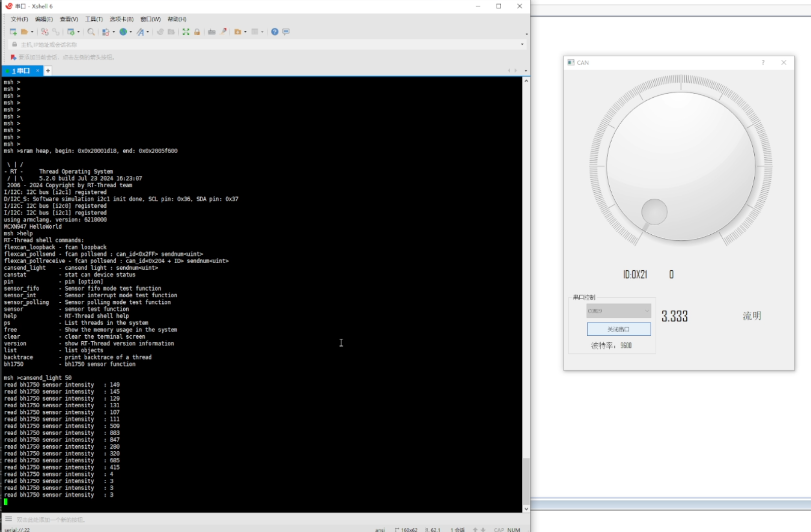
Task: Click the 'ID:0X21' label in CAN window
Action: click(x=635, y=274)
